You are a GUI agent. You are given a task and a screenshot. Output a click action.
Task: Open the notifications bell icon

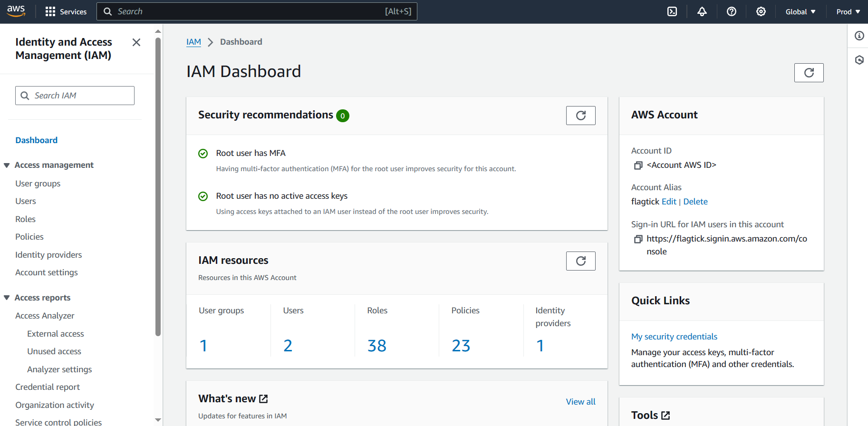tap(702, 11)
